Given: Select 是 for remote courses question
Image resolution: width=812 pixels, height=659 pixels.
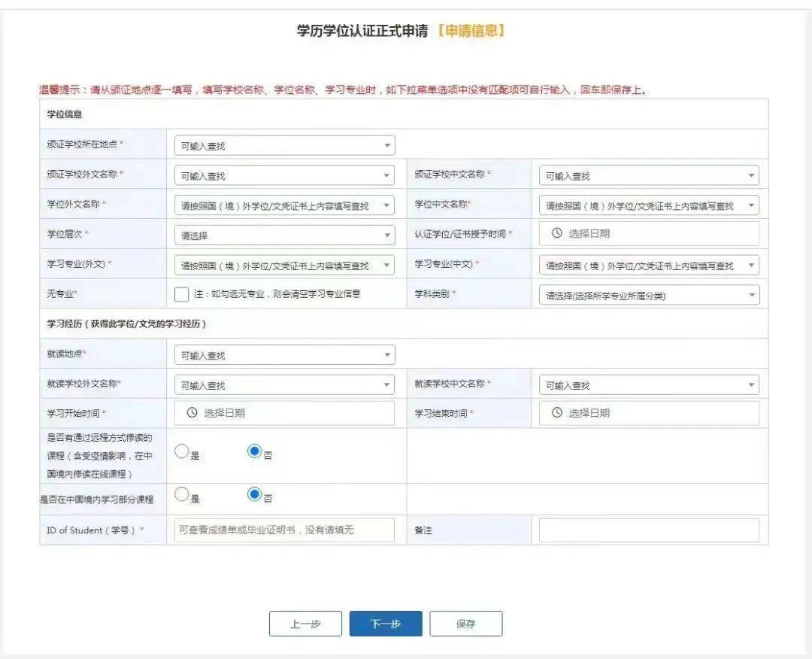Looking at the screenshot, I should pyautogui.click(x=182, y=451).
